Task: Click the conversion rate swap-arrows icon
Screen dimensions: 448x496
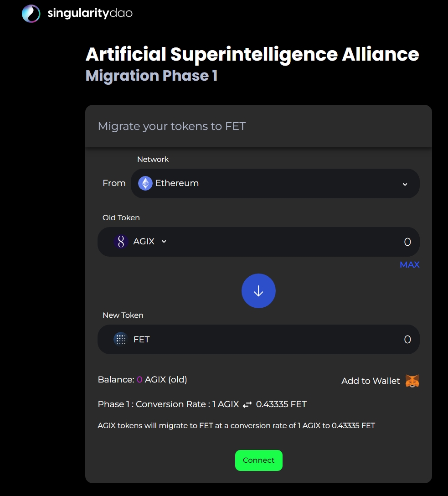Action: [x=247, y=404]
